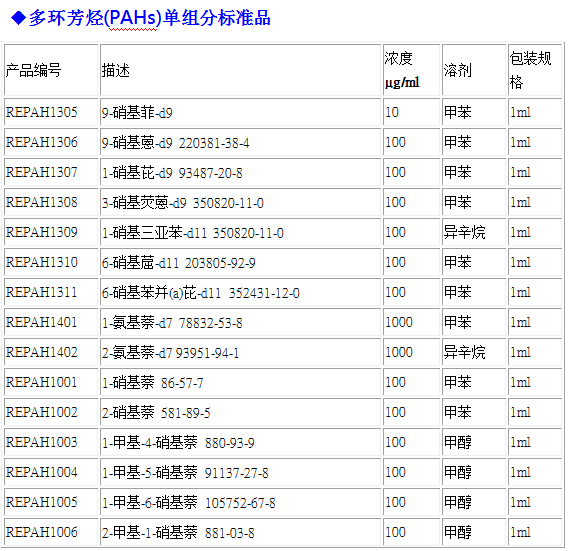Screen dimensions: 569x551
Task: Select the 产品编号 column header cell
Action: (x=51, y=70)
